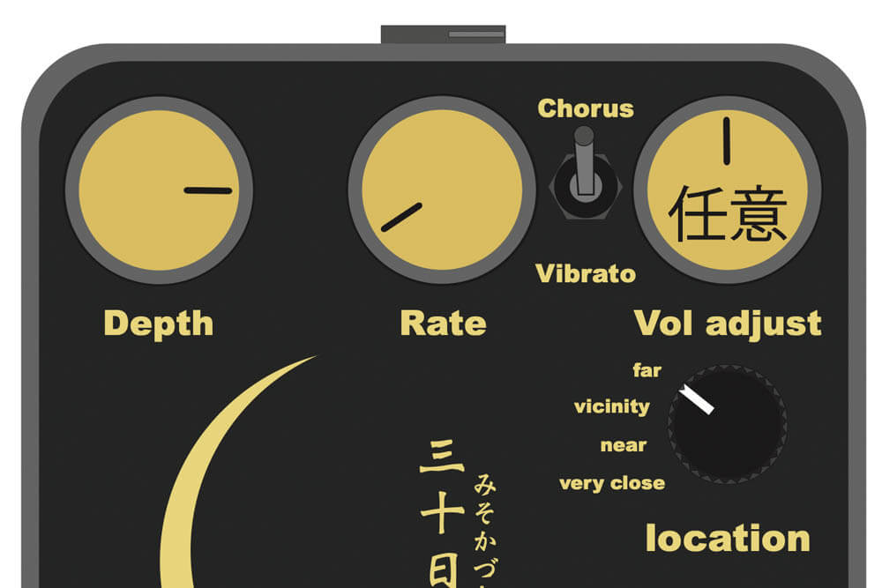This screenshot has height=588, width=882.
Task: Click the black location rotary knob
Action: pyautogui.click(x=728, y=424)
